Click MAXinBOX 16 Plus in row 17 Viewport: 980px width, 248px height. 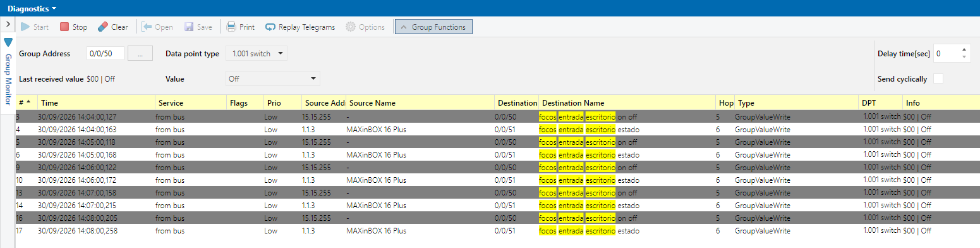377,231
